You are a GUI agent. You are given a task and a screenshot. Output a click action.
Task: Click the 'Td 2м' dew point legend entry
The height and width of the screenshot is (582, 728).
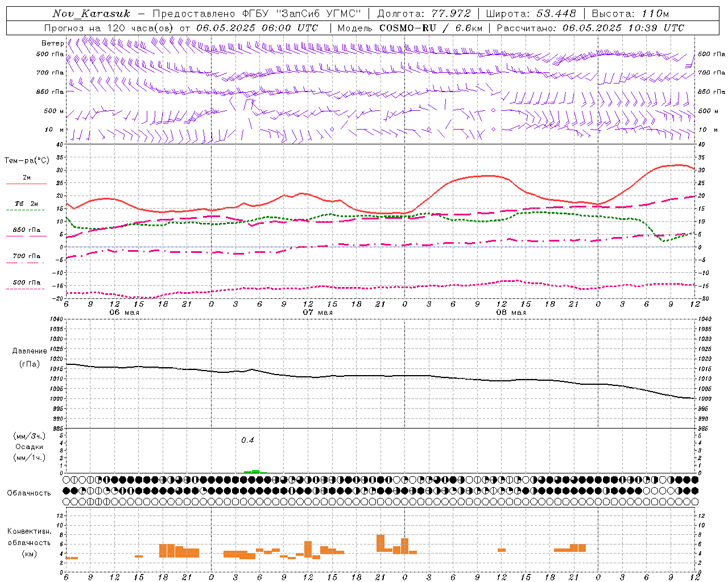26,203
